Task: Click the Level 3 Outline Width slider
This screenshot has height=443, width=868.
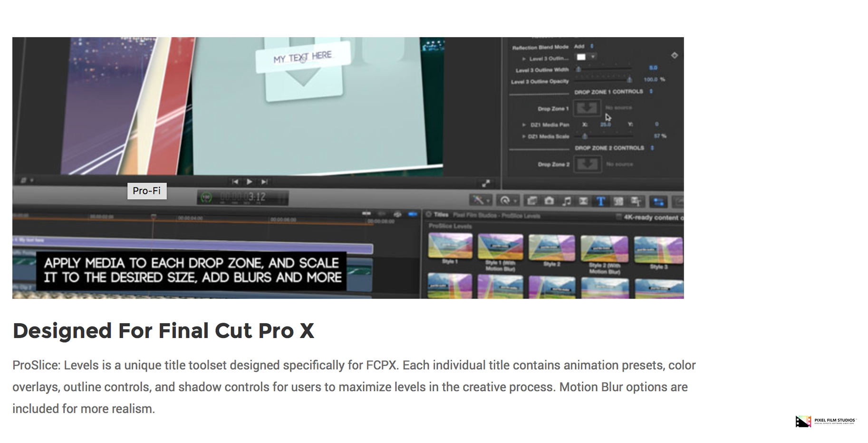Action: coord(604,69)
